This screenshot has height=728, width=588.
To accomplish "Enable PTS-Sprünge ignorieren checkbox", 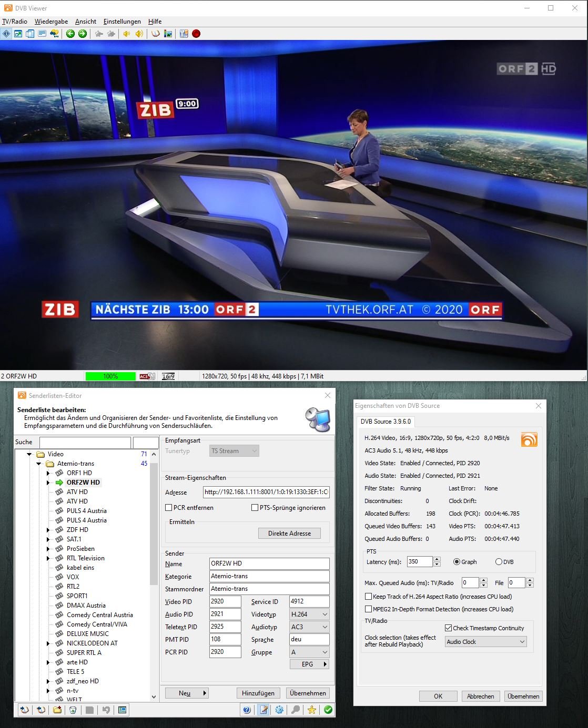I will pos(255,508).
